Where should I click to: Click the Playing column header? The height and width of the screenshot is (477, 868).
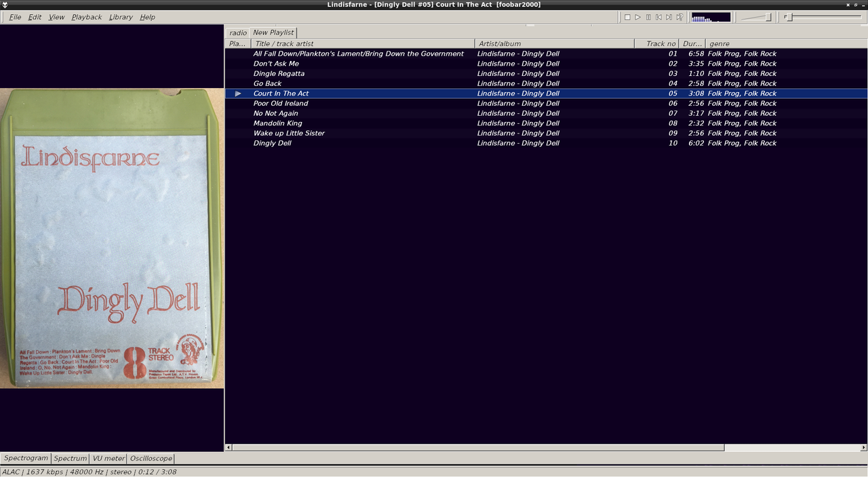point(238,43)
